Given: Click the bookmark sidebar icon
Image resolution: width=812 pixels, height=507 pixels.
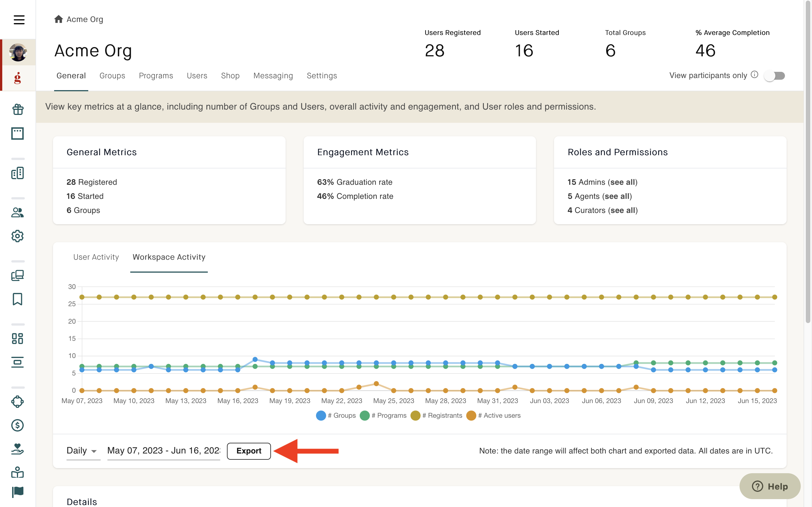Looking at the screenshot, I should click(x=18, y=299).
